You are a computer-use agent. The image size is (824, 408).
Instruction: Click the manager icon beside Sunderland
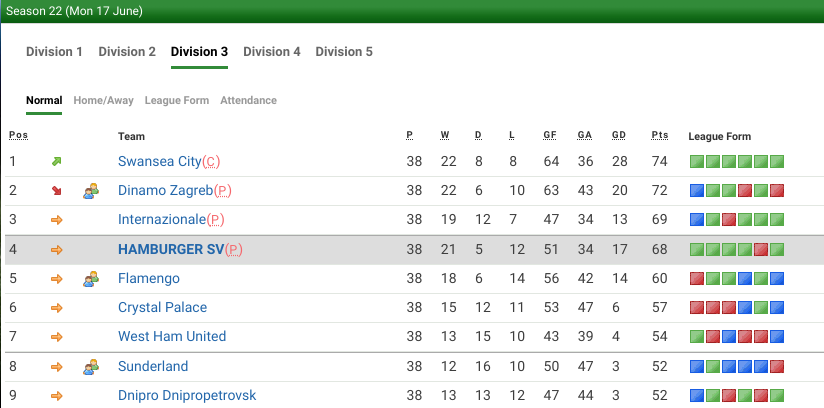coord(91,367)
